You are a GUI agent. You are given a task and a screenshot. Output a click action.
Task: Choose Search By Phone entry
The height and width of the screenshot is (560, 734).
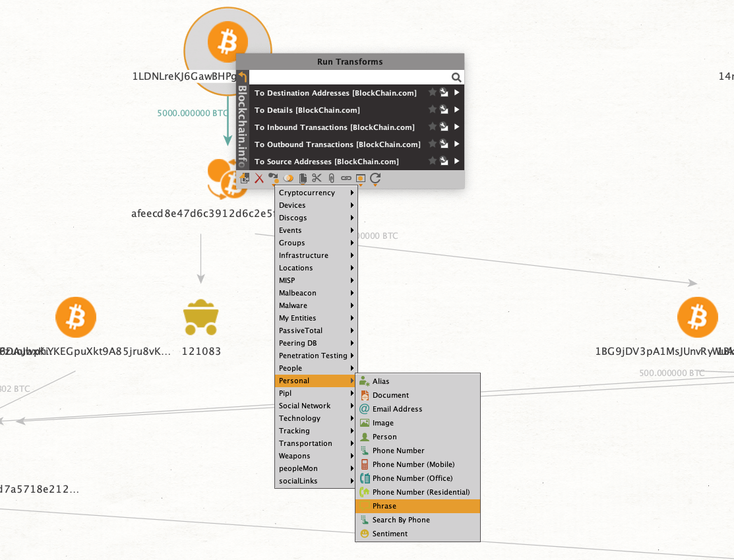tap(417, 520)
